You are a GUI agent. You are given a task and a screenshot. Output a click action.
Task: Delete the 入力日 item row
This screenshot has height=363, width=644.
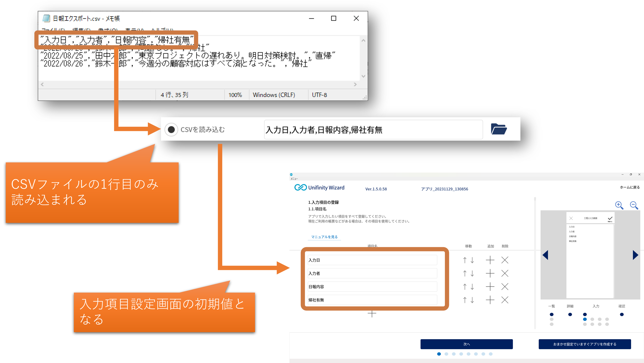[505, 260]
